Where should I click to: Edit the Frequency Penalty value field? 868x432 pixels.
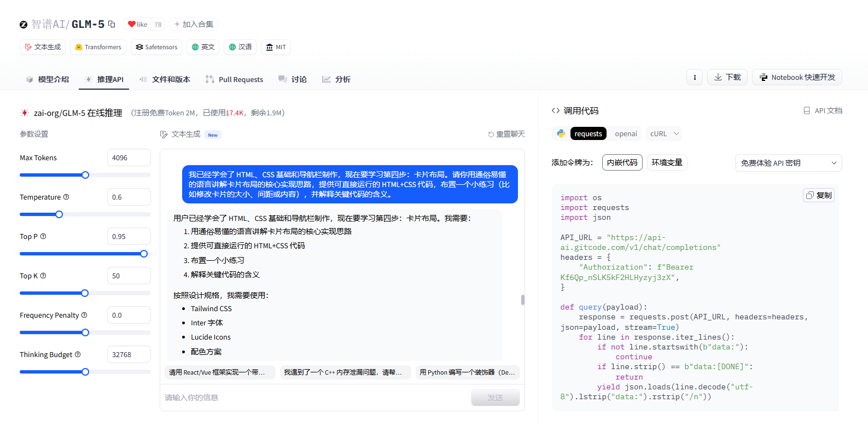pos(129,315)
